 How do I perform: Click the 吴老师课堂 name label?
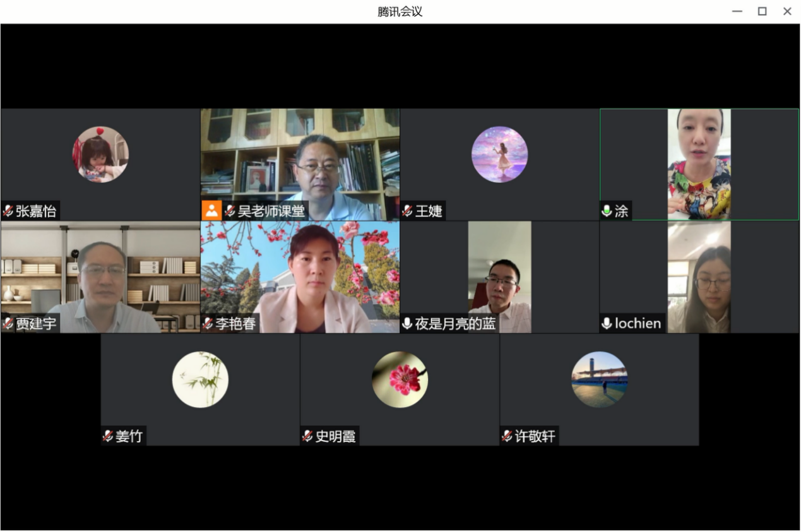271,211
